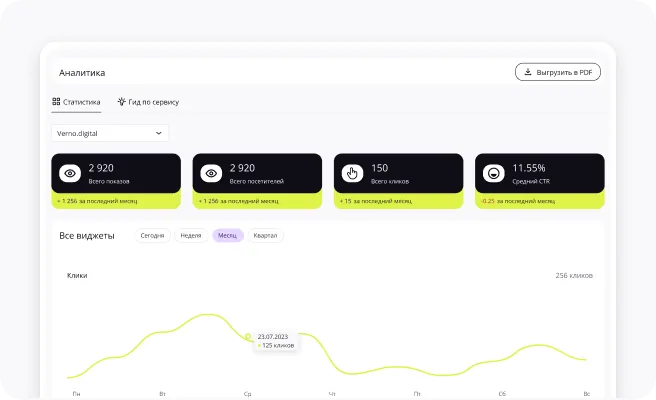Screen dimensions: 656x400
Task: Export the report with Выгрузить в PDF
Action: click(x=558, y=72)
